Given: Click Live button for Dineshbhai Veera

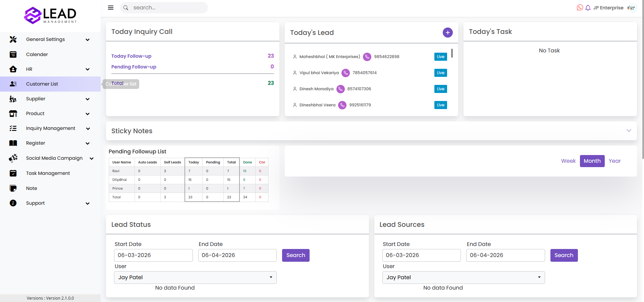Looking at the screenshot, I should click(x=441, y=105).
